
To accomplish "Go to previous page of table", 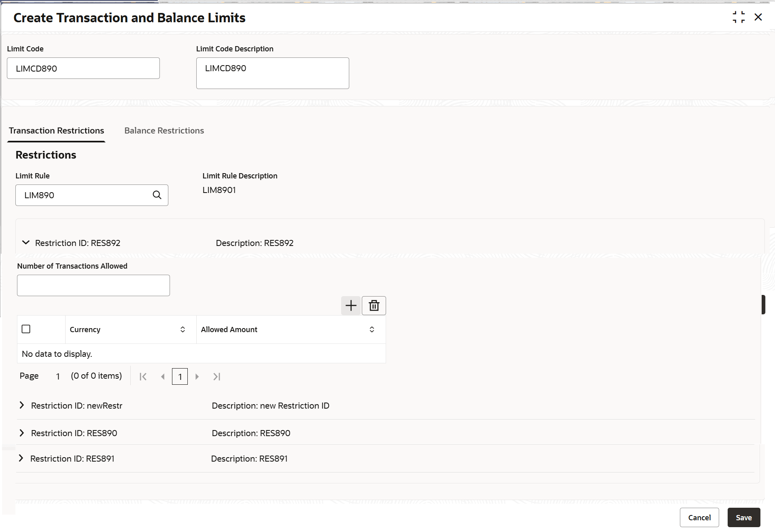I will (163, 377).
